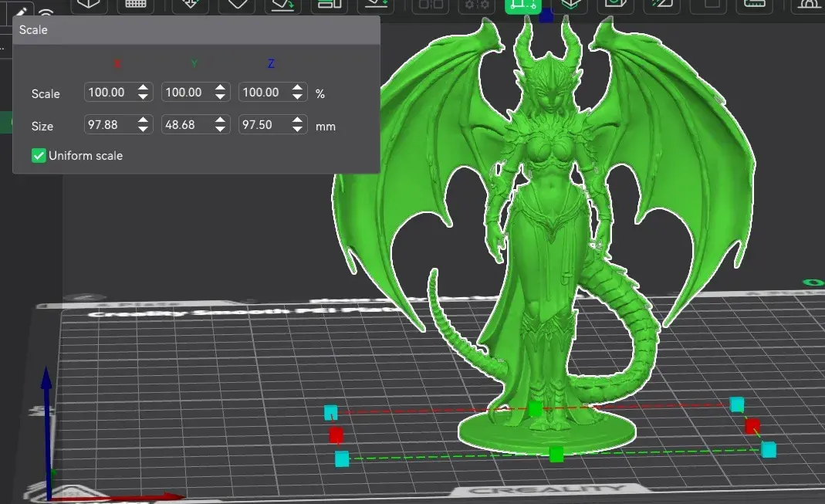Disable the Uniform scale checkbox
This screenshot has width=825, height=504.
tap(39, 156)
